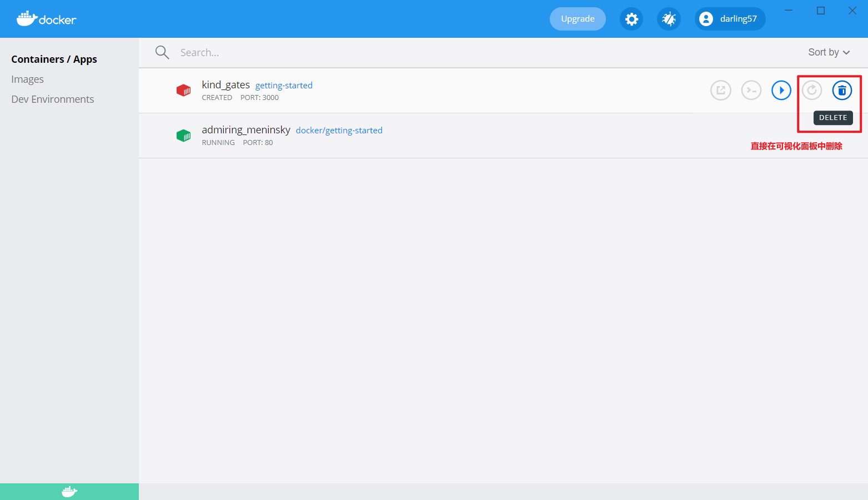Select the admiring_meninsky container name
868x500 pixels.
pyautogui.click(x=246, y=129)
